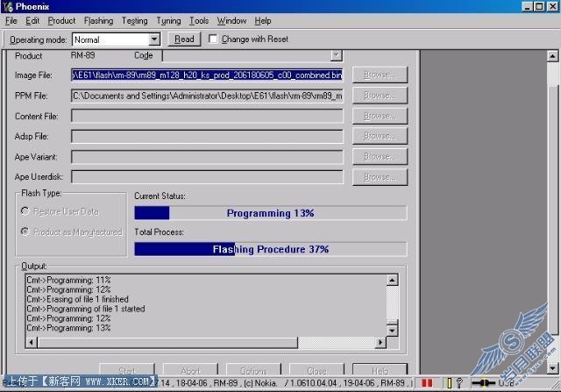
Task: Click the USB connection plug icon
Action: click(484, 383)
